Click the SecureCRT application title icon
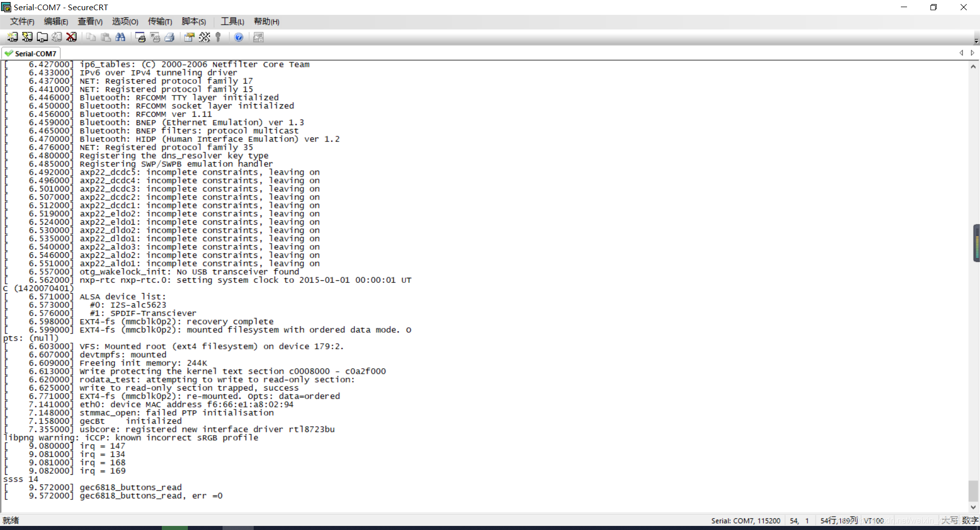Screen dimensions: 980x530 6,7
